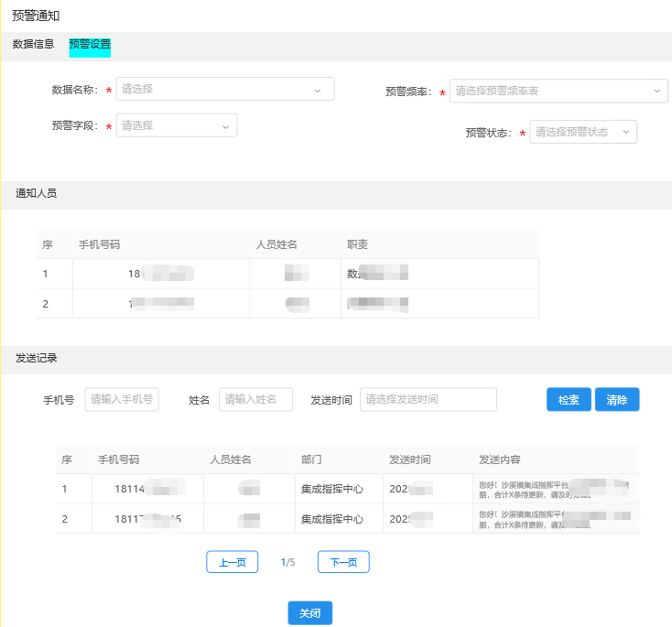Select row 2 in 通知人员 table
Screen dimensions: 672x627
[x=287, y=302]
